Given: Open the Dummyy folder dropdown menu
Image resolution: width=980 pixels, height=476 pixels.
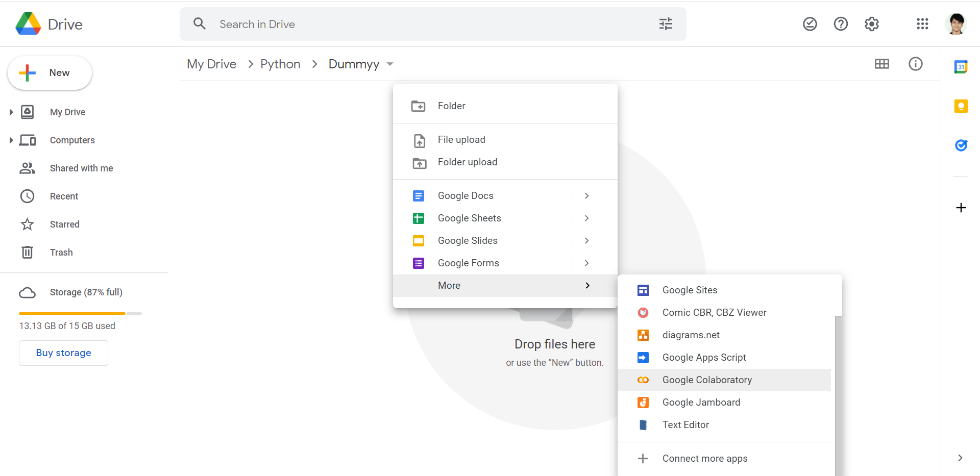Looking at the screenshot, I should pos(389,64).
